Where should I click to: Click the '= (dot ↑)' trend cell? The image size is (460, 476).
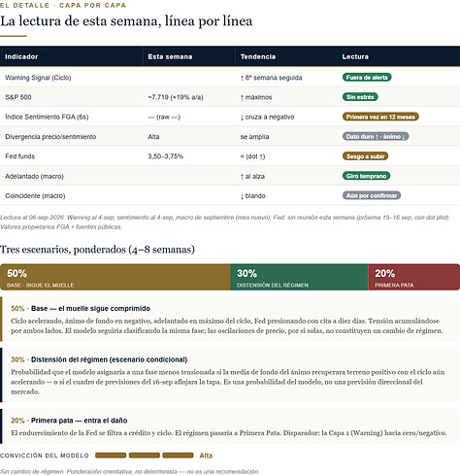(x=252, y=156)
